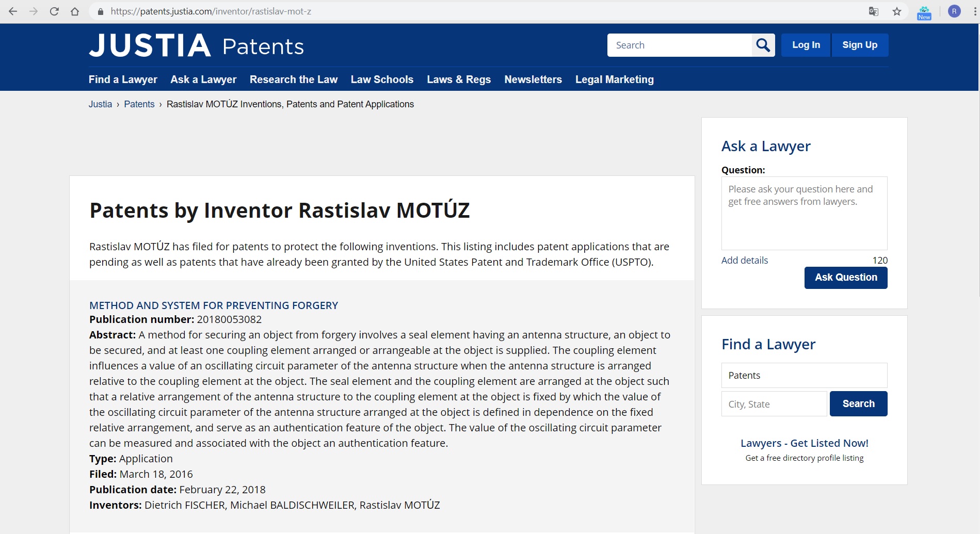Viewport: 980px width, 534px height.
Task: Open Method and System for Preventing Forgery
Action: pyautogui.click(x=214, y=305)
